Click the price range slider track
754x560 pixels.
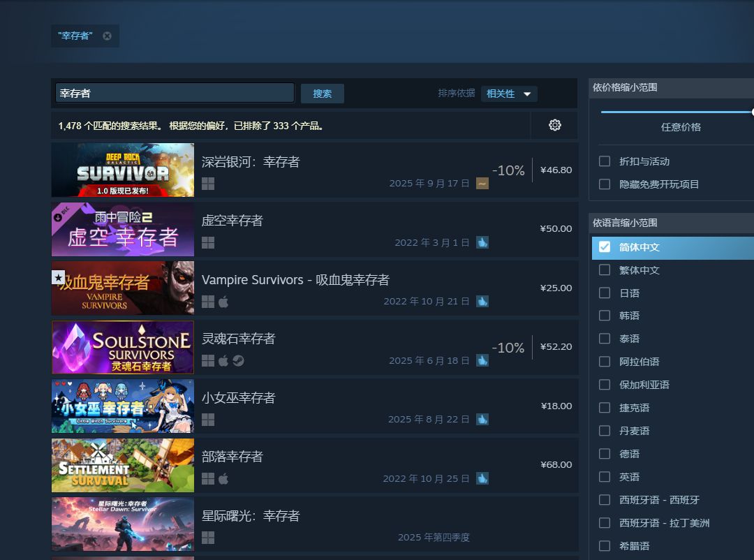pyautogui.click(x=677, y=112)
